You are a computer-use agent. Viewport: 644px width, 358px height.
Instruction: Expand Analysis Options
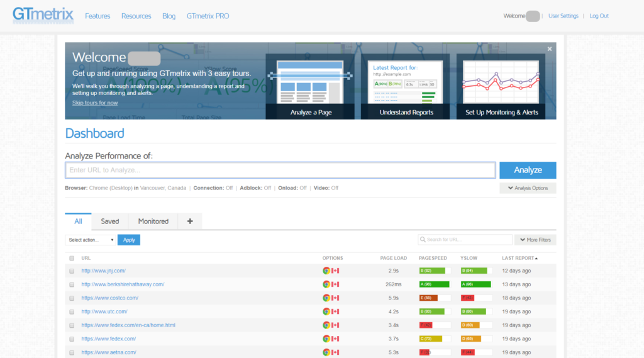coord(528,188)
